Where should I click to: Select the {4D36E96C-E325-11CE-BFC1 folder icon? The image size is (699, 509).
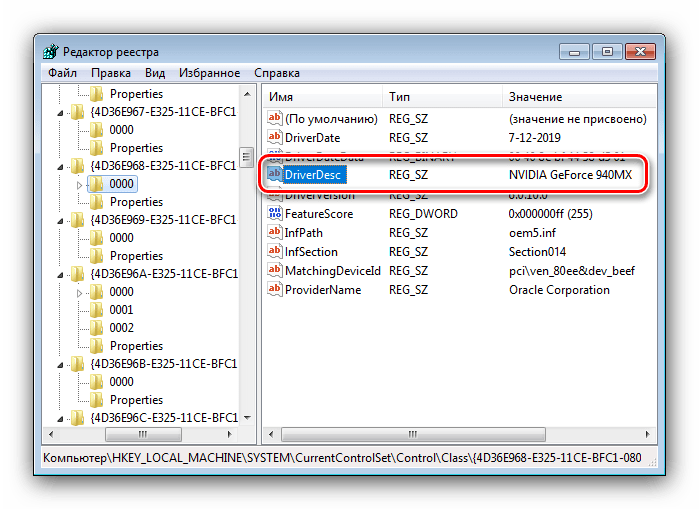[77, 418]
